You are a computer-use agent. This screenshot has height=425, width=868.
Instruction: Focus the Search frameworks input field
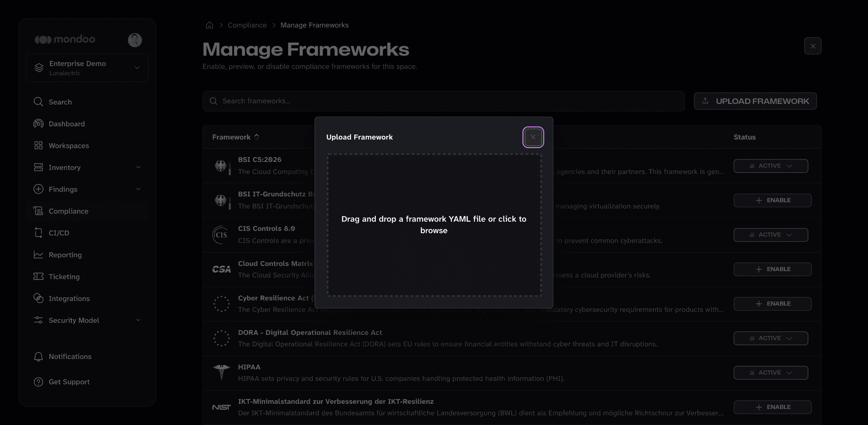click(x=443, y=101)
